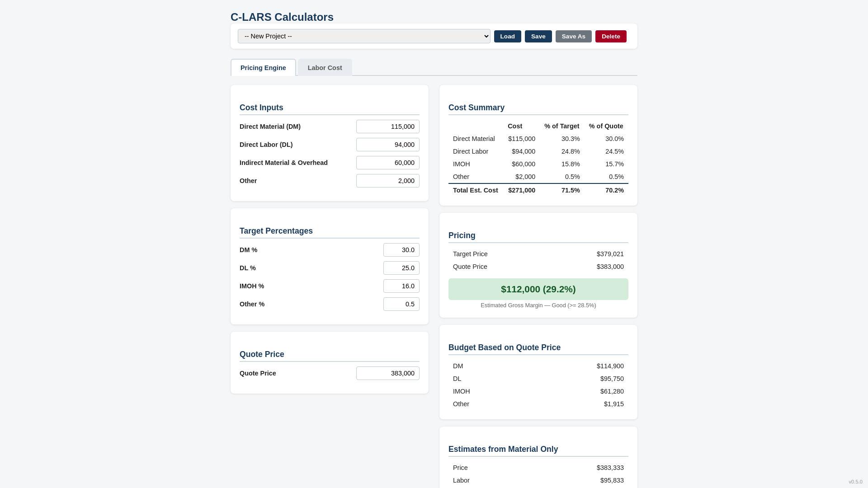Click the red Delete button
Screen dimensions: 868x488
pyautogui.click(x=611, y=36)
